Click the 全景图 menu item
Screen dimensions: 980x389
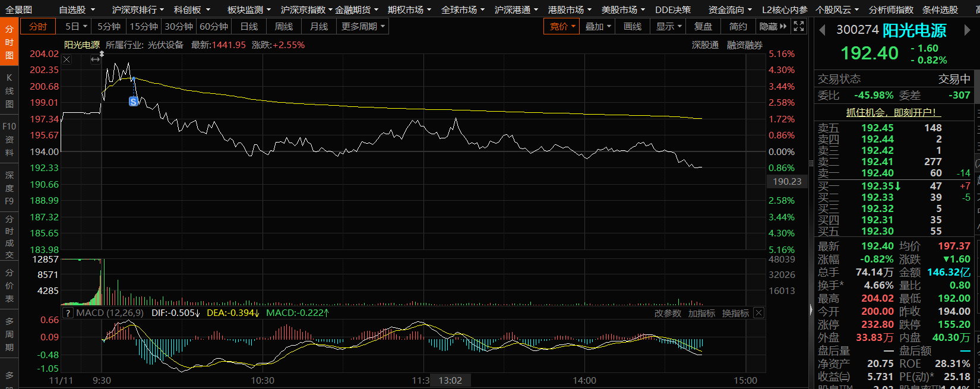(x=19, y=10)
